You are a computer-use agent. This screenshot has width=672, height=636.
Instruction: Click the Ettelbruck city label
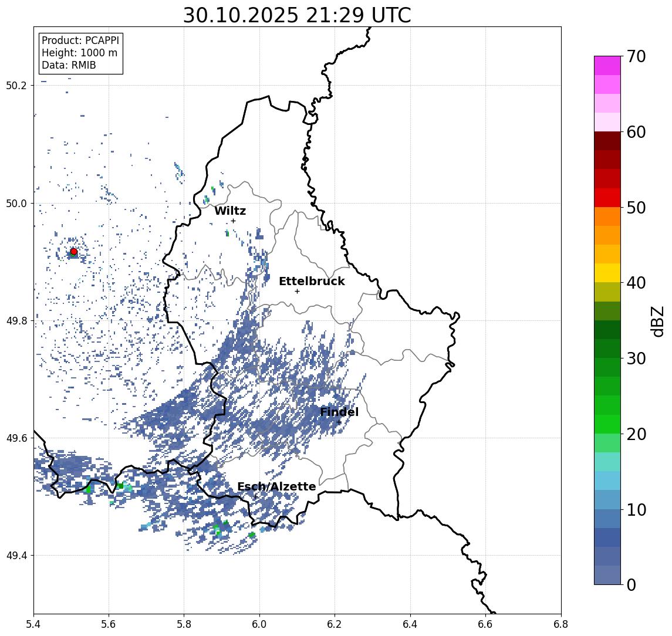pos(312,281)
